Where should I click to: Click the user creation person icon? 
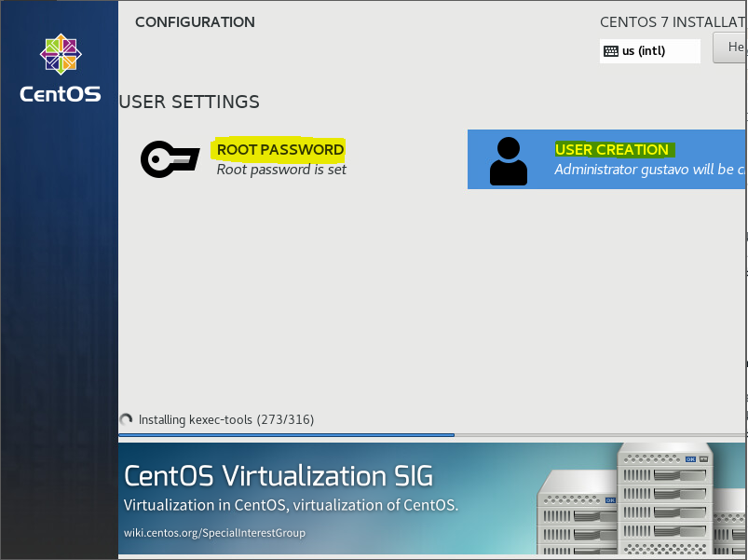(508, 160)
